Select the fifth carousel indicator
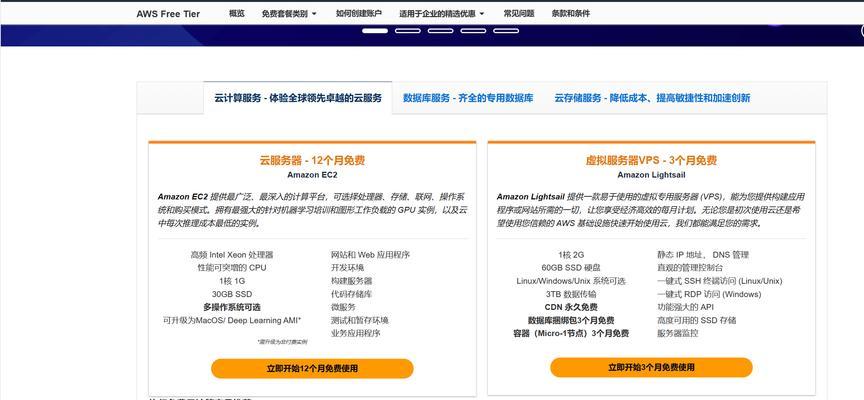The width and height of the screenshot is (864, 400). coord(506,31)
